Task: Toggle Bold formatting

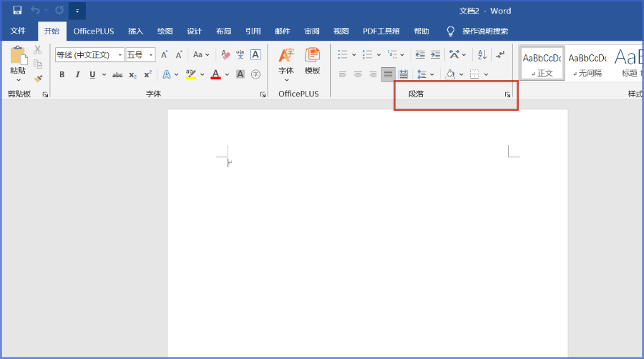Action: pos(62,74)
